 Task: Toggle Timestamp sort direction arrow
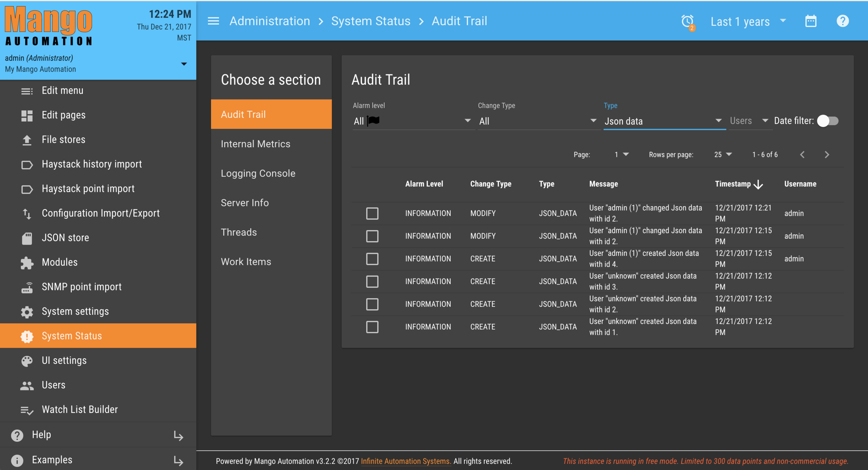click(758, 184)
